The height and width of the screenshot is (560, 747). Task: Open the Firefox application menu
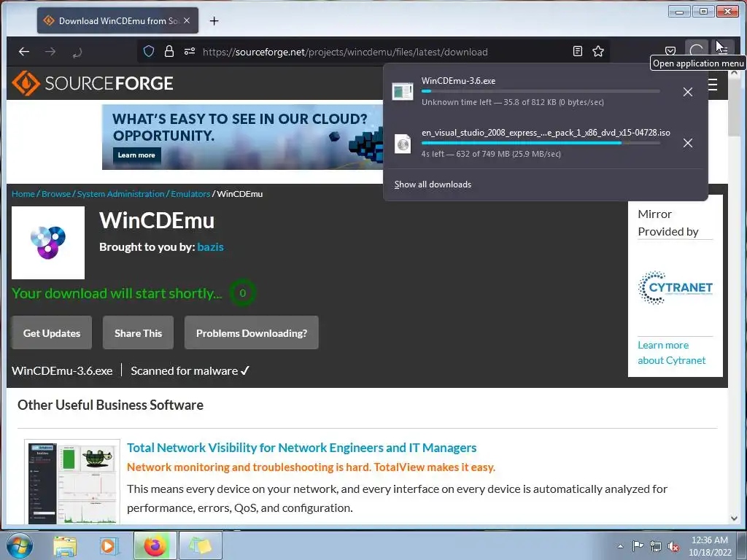[723, 50]
